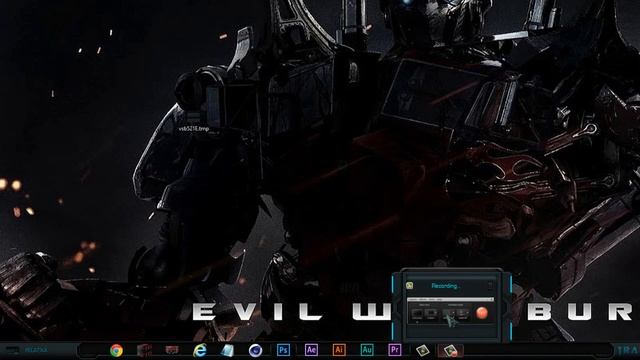Open the dark red cube taskbar icon
Screen dimensions: 640x360
point(144,350)
